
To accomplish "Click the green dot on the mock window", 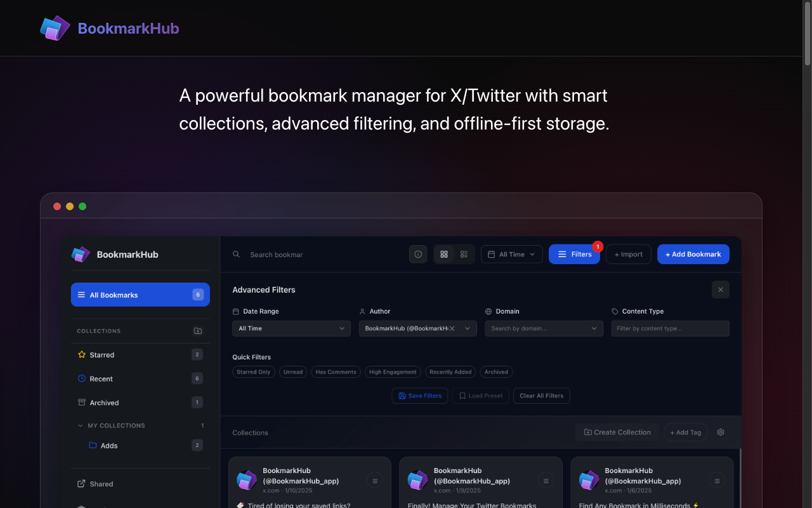I will pyautogui.click(x=82, y=206).
